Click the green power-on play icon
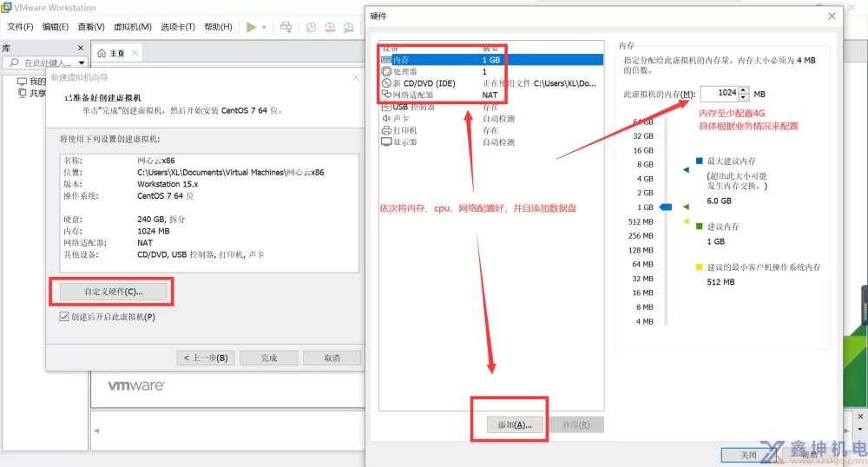 (x=252, y=27)
